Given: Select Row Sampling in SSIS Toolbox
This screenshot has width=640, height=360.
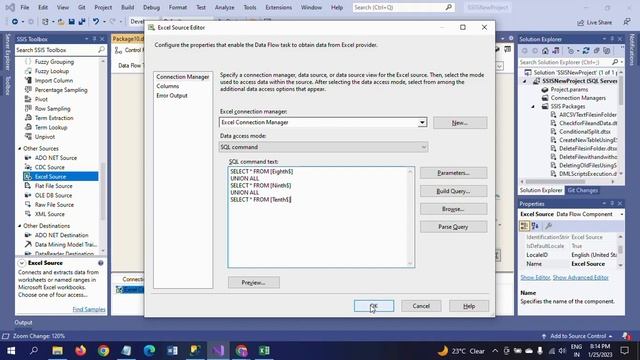Looking at the screenshot, I should 53,109.
